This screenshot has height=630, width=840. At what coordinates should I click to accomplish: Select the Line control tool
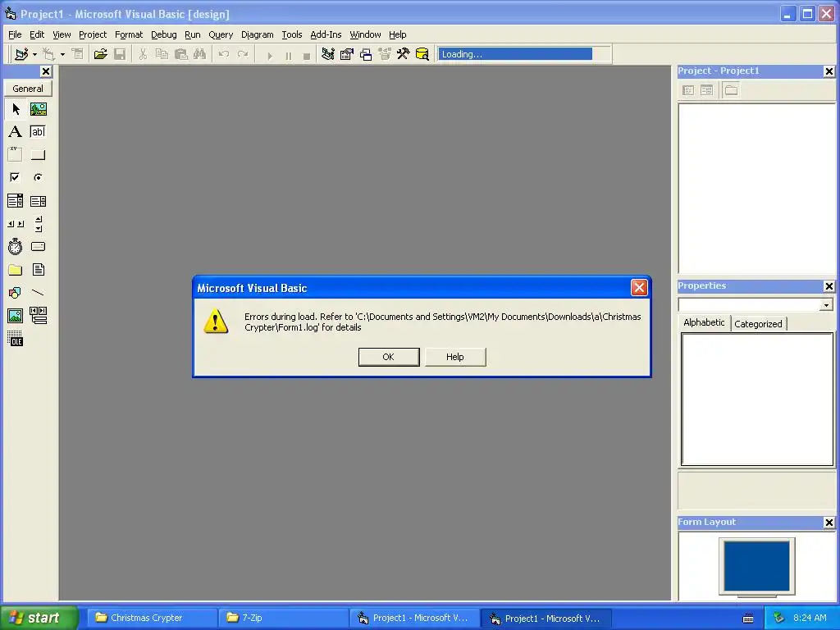(x=38, y=293)
